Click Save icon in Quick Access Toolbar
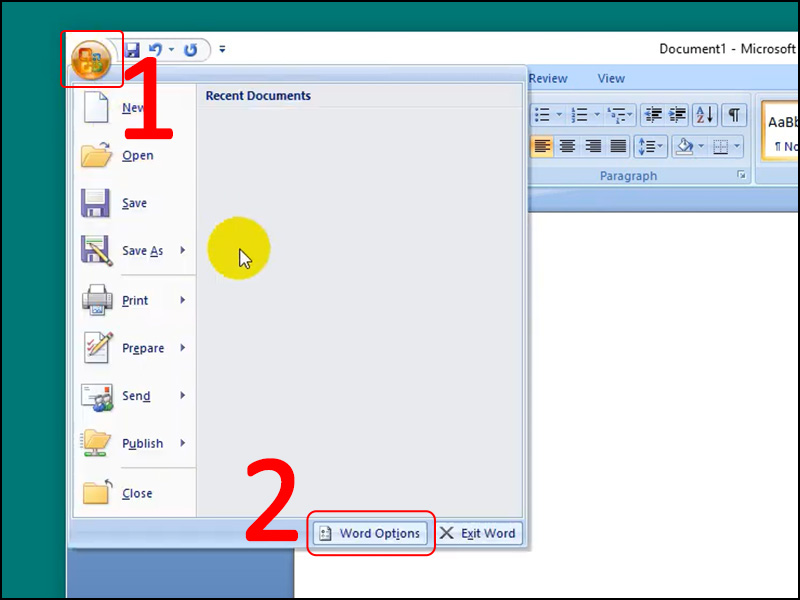Viewport: 800px width, 600px height. [x=132, y=48]
